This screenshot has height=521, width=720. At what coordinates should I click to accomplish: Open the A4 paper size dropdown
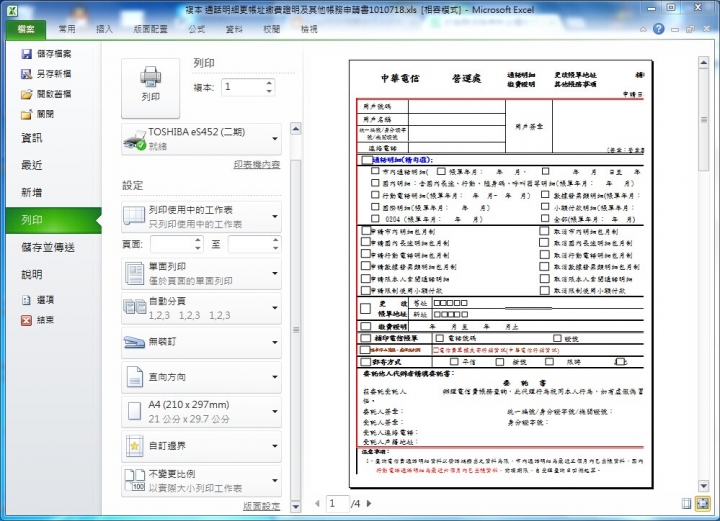[x=201, y=412]
